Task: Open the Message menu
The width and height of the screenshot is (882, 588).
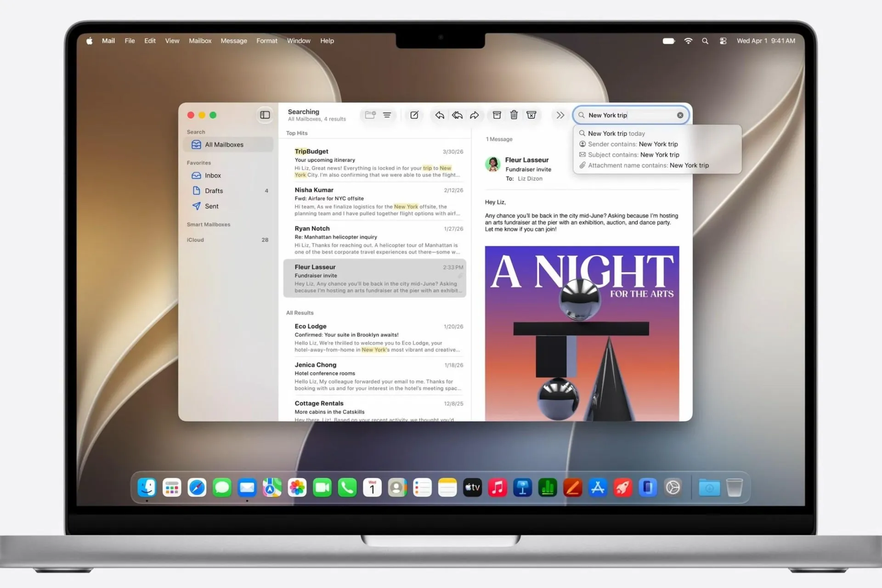Action: click(234, 41)
